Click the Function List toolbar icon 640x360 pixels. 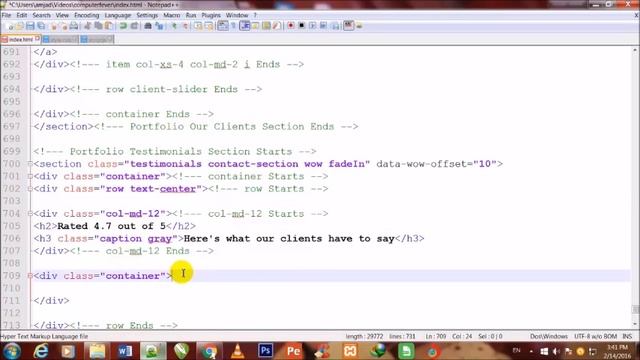click(277, 26)
